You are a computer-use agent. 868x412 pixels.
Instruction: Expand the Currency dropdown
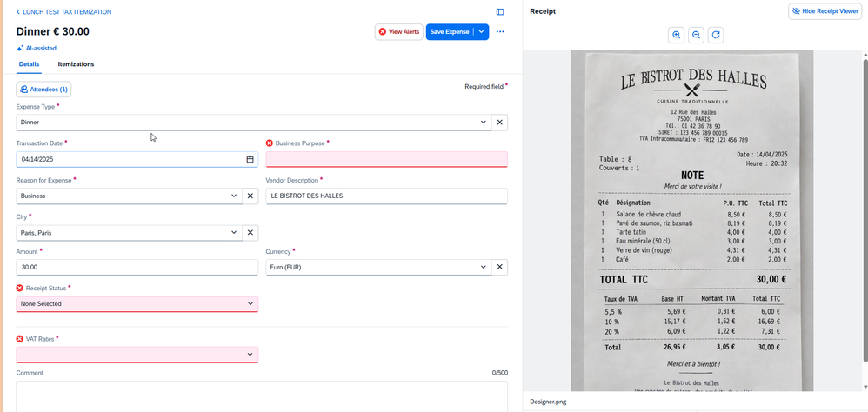[484, 267]
